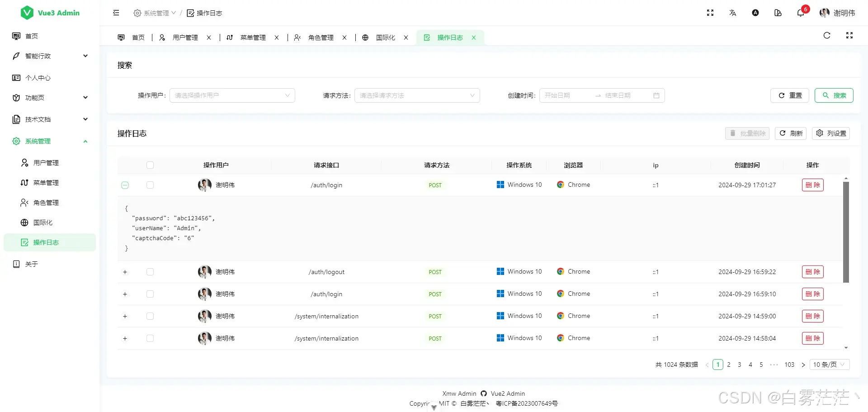Open the 操作用户 select dropdown
This screenshot has width=868, height=412.
pos(232,95)
